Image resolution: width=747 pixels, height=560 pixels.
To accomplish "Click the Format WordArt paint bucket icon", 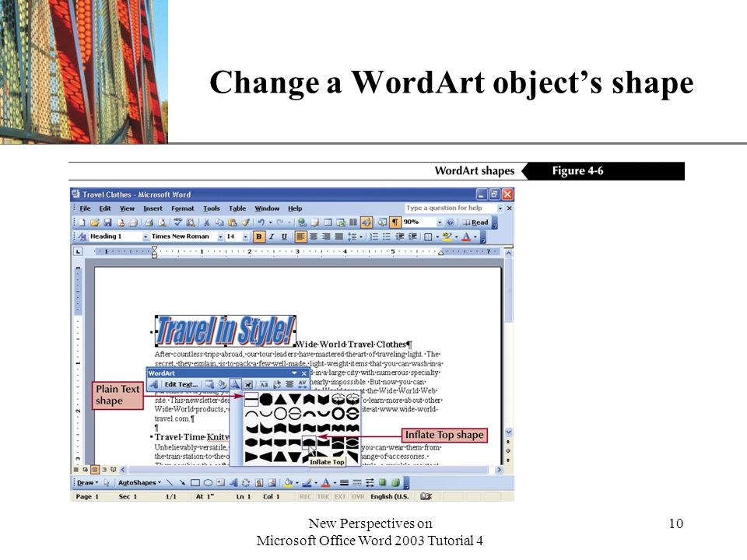I will pos(222,384).
